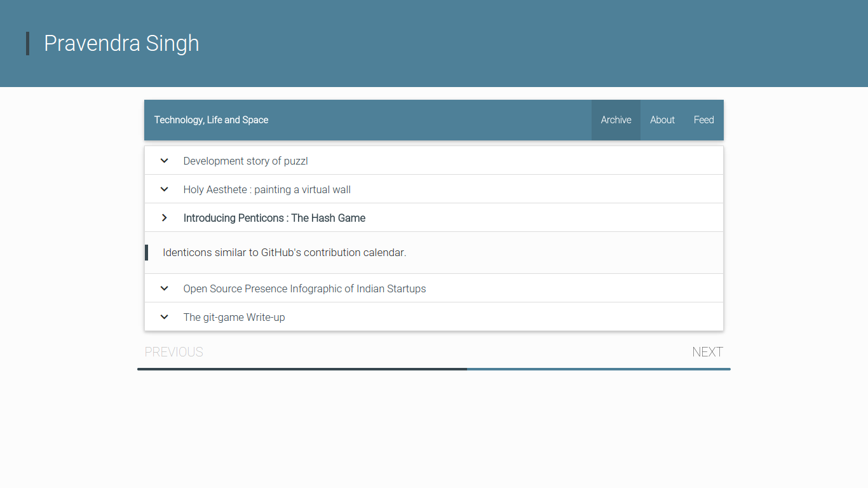Image resolution: width=868 pixels, height=488 pixels.
Task: Go to the NEXT page
Action: coord(707,352)
